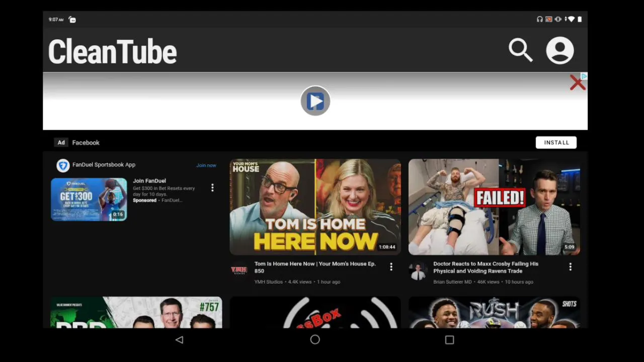Open the account profile icon

tap(559, 50)
